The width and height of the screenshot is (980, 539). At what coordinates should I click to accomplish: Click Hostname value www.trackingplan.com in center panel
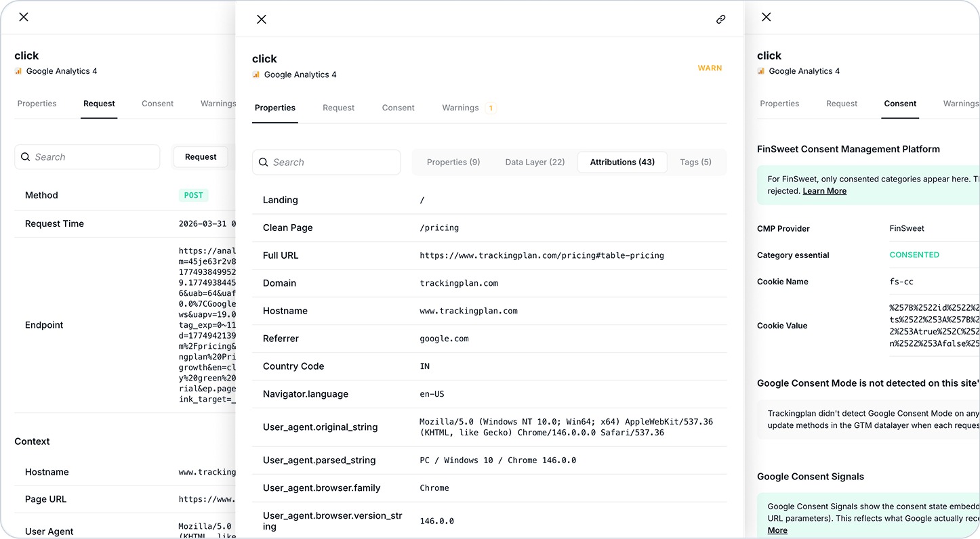pyautogui.click(x=468, y=311)
